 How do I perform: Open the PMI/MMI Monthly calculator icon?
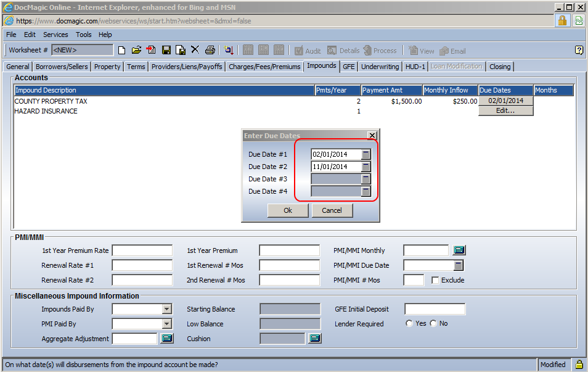[459, 250]
